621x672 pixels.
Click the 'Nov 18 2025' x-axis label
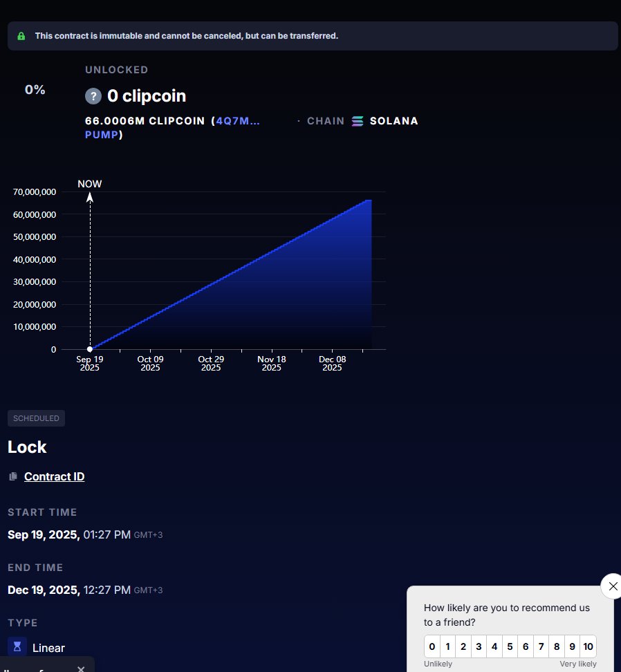point(272,364)
